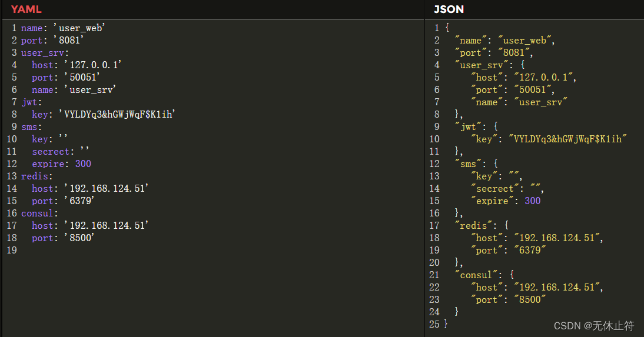Click the YAML panel header
Screen dimensions: 644x337
point(26,9)
